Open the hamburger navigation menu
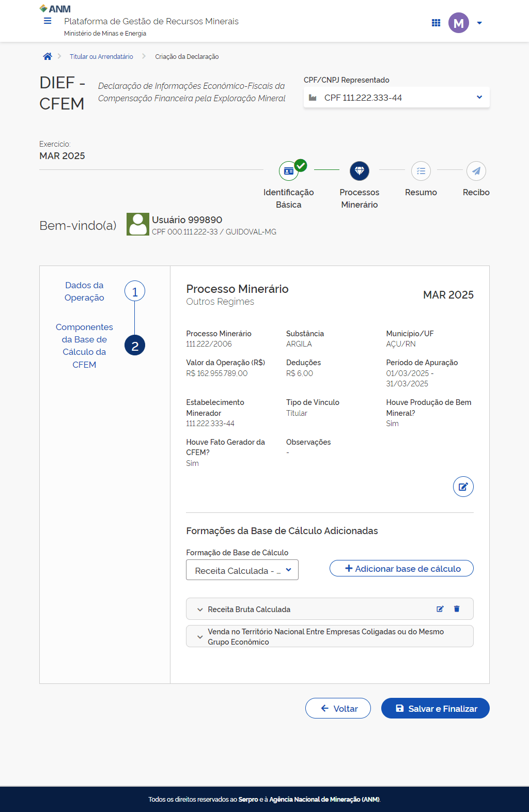This screenshot has height=812, width=529. click(x=48, y=21)
